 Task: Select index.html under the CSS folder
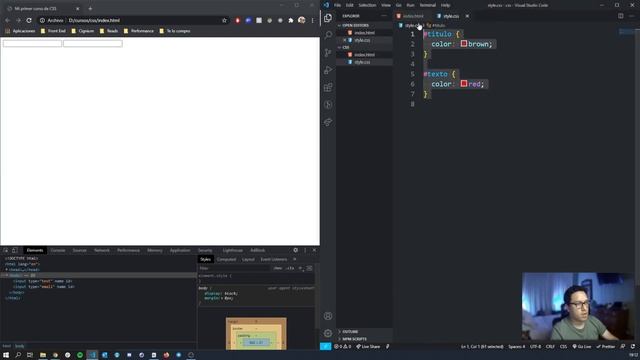coord(364,54)
